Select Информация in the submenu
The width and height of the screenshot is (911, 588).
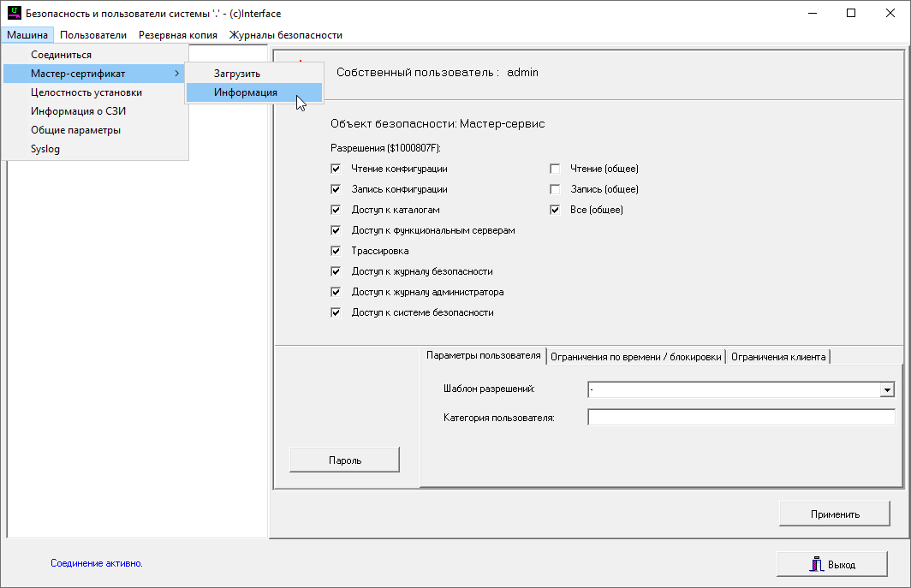(246, 92)
